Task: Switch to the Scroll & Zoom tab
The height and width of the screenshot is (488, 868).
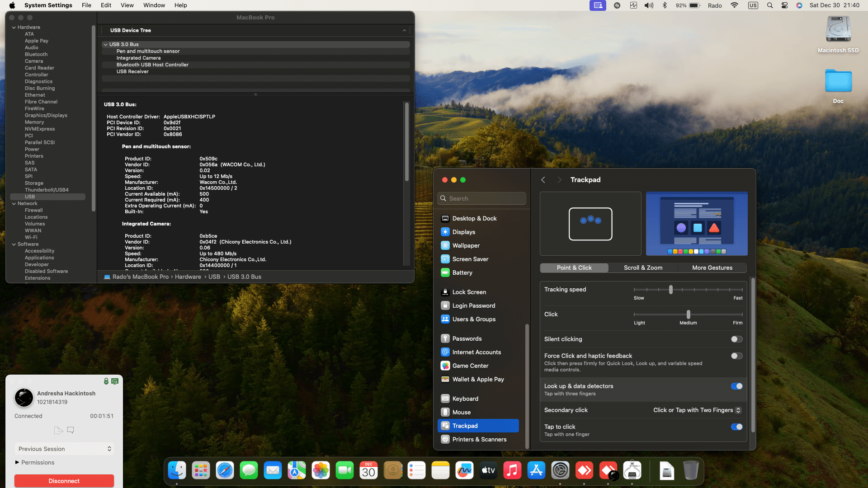Action: (643, 268)
